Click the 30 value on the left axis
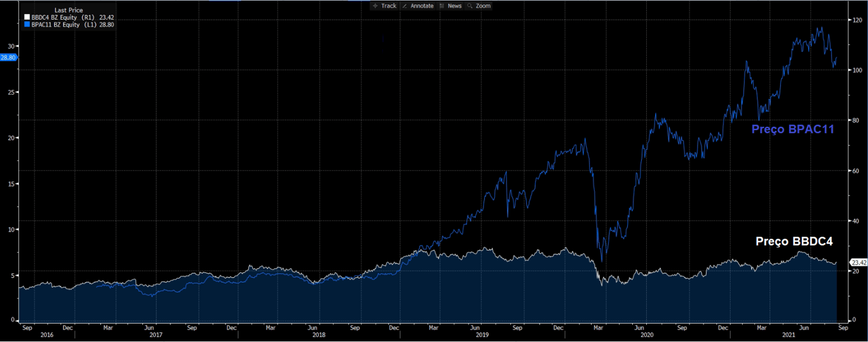Image resolution: width=868 pixels, height=342 pixels. point(11,46)
